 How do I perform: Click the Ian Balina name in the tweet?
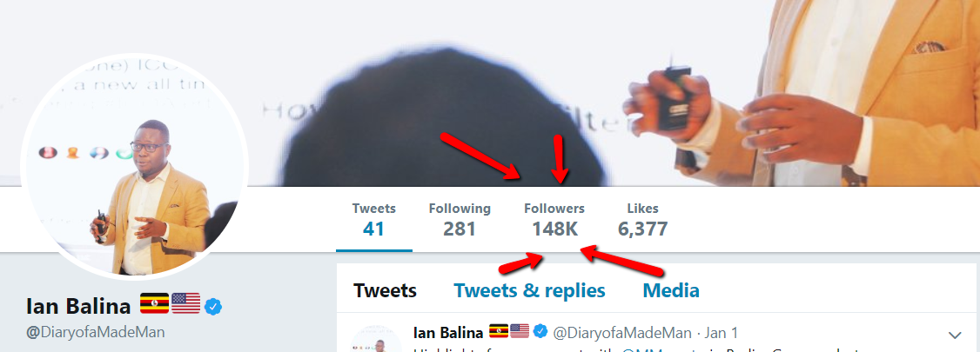point(448,332)
